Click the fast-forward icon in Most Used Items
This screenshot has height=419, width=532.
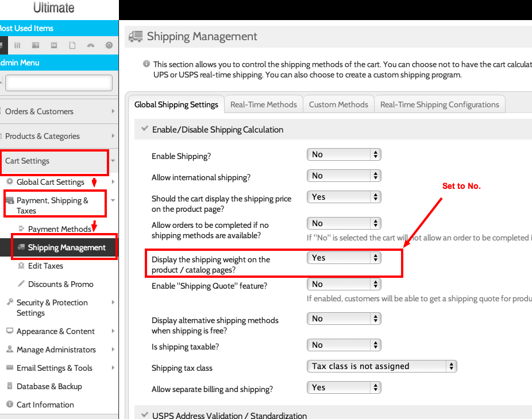point(54,45)
